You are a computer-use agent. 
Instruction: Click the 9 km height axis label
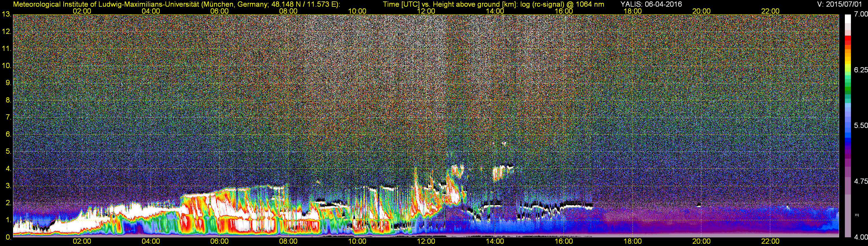point(8,83)
